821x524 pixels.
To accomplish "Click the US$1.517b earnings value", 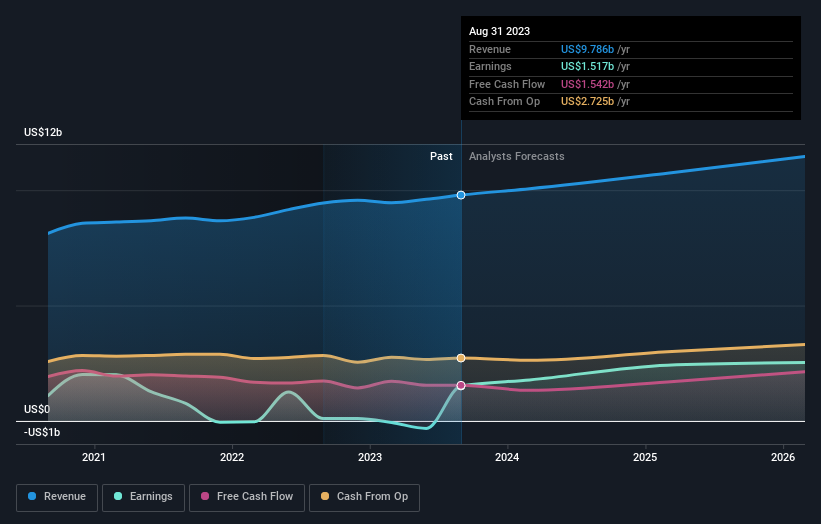I will point(587,66).
